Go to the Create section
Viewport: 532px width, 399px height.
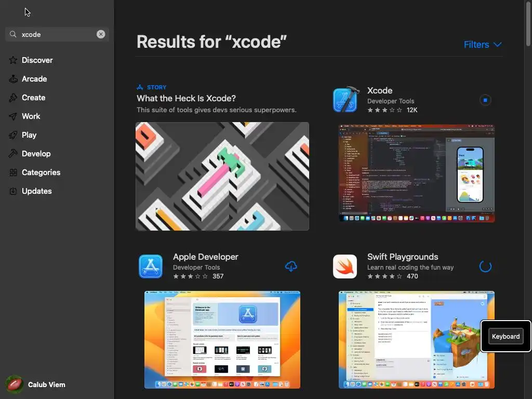tap(34, 97)
